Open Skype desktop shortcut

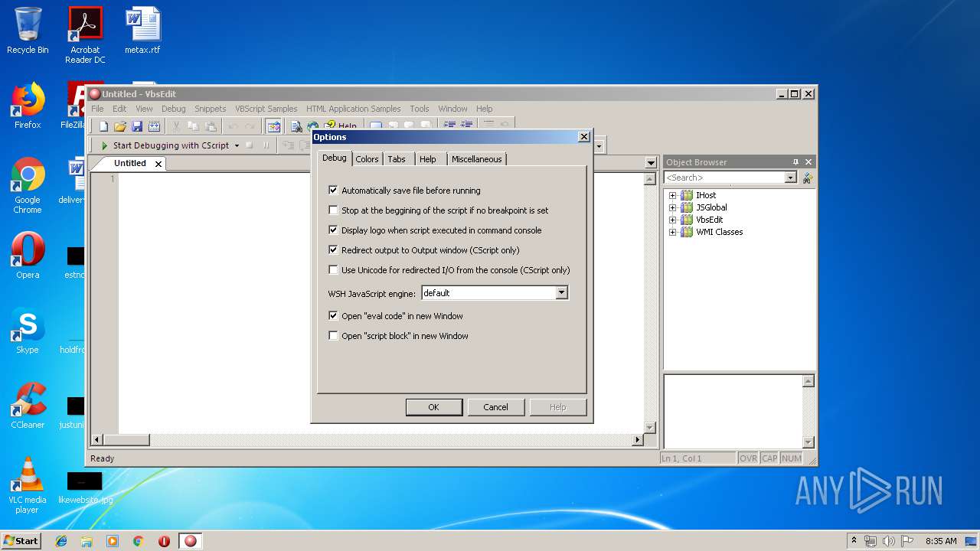pyautogui.click(x=28, y=331)
